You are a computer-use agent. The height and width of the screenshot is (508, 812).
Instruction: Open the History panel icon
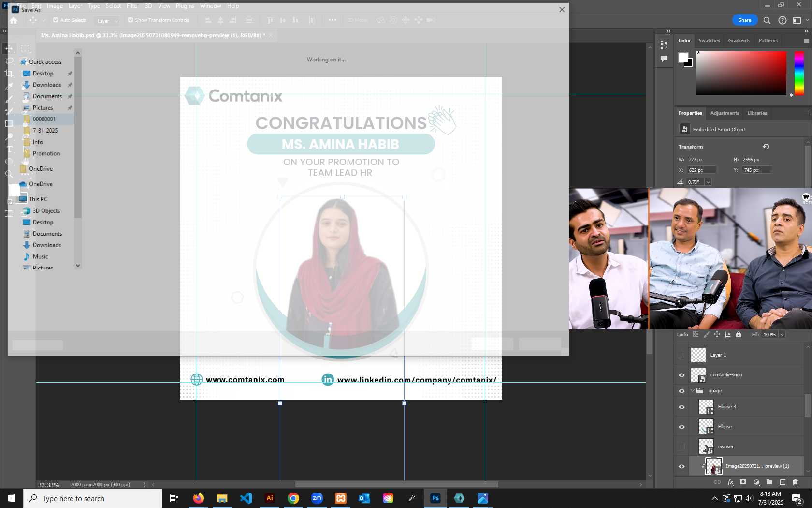(664, 45)
